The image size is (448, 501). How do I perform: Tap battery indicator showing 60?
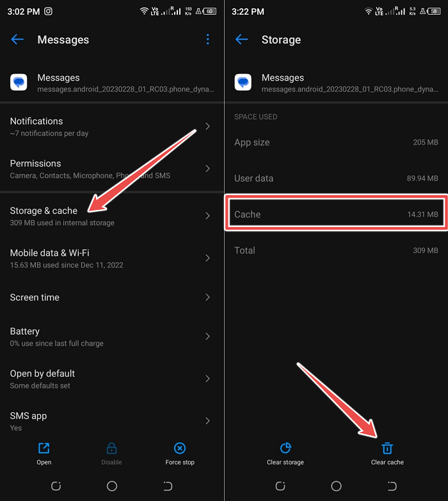point(210,12)
